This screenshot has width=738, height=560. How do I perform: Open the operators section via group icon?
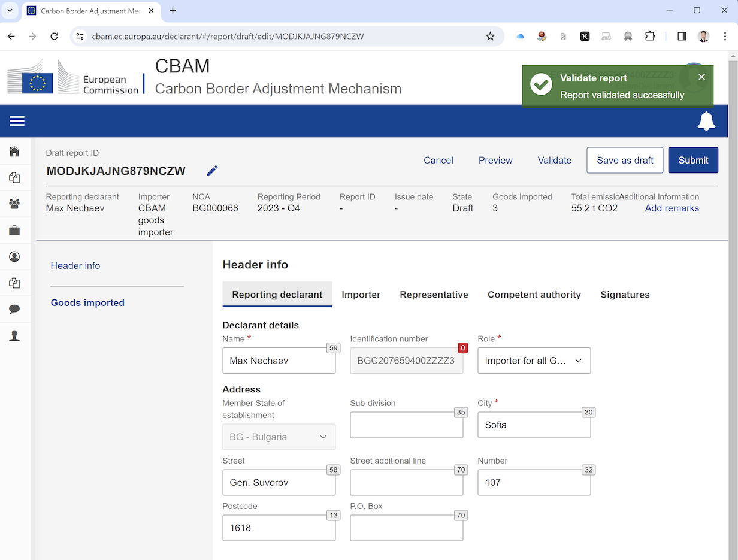pyautogui.click(x=15, y=204)
